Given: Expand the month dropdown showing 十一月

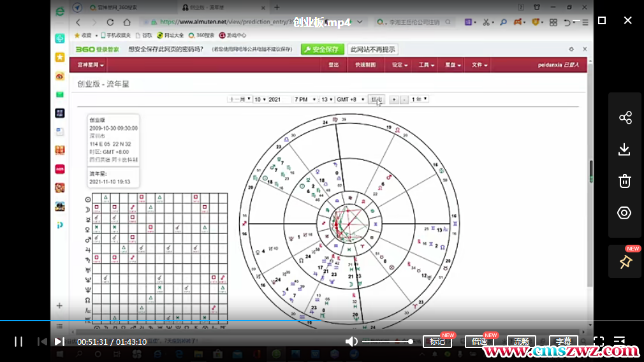Looking at the screenshot, I should (x=239, y=99).
